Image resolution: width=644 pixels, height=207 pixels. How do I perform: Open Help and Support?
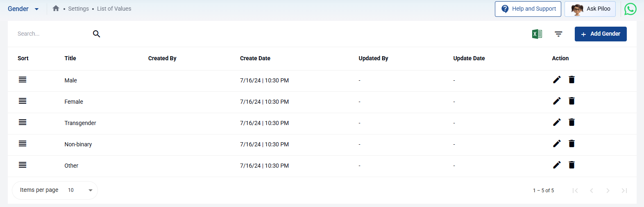coord(528,9)
